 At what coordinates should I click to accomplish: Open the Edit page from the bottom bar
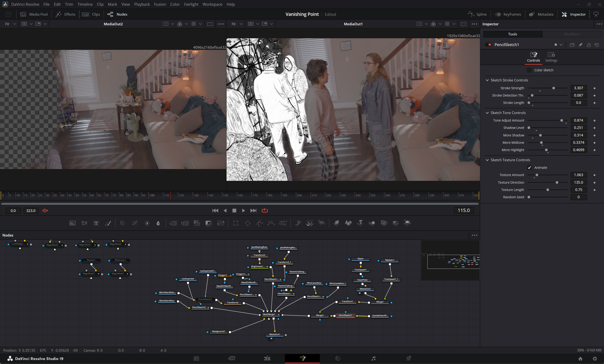point(267,359)
